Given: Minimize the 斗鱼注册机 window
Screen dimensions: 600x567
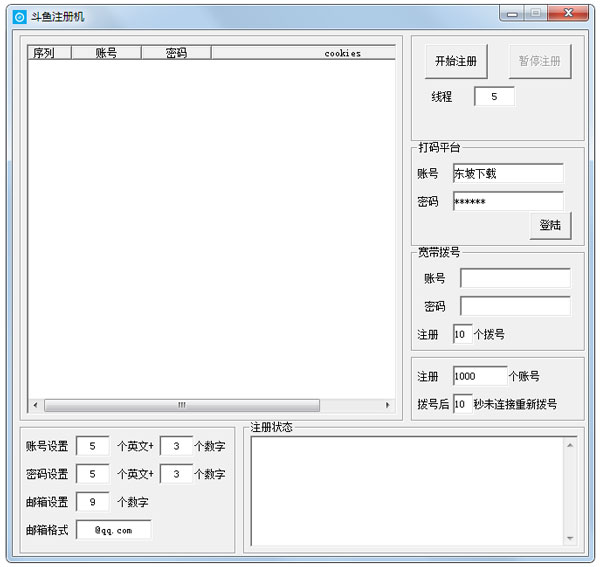Looking at the screenshot, I should coord(512,14).
